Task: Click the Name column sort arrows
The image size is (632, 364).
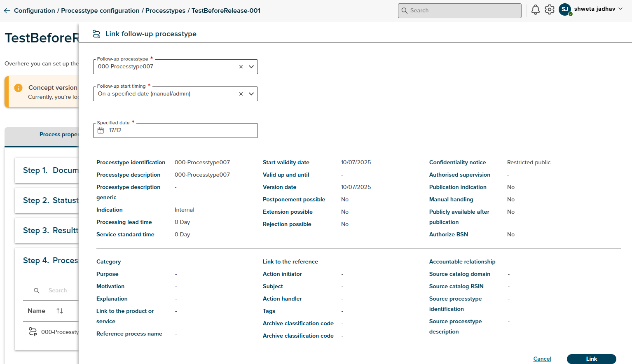Action: pyautogui.click(x=60, y=311)
